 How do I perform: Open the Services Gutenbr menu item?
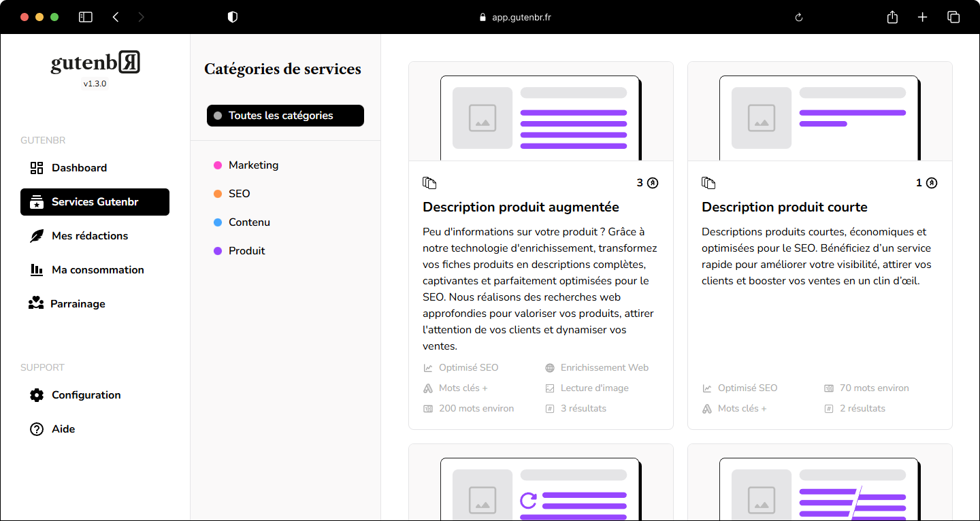tap(95, 202)
